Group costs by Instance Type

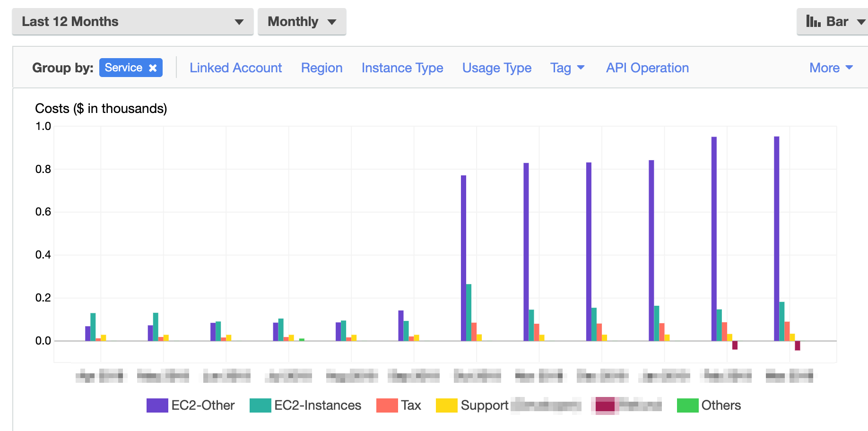402,68
